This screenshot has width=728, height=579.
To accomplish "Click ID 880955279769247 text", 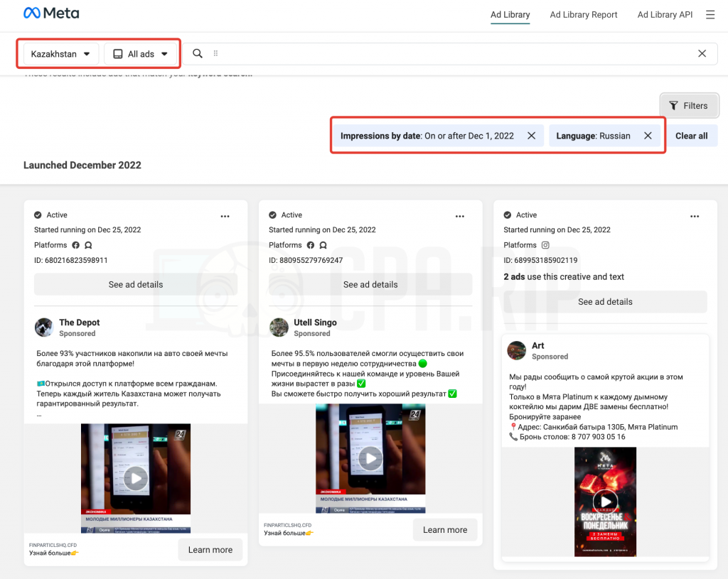I will tap(306, 260).
